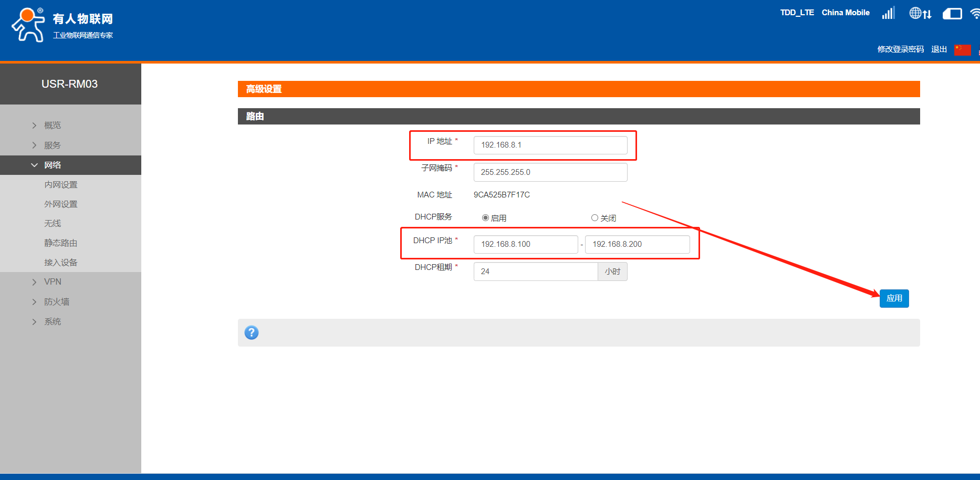The width and height of the screenshot is (980, 480).
Task: Switch language with the Chinese flag icon
Action: [962, 49]
